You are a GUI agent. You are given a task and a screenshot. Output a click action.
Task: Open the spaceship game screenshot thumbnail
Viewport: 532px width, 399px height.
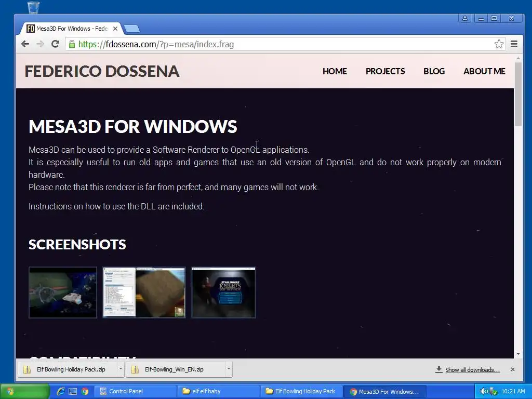tap(63, 292)
